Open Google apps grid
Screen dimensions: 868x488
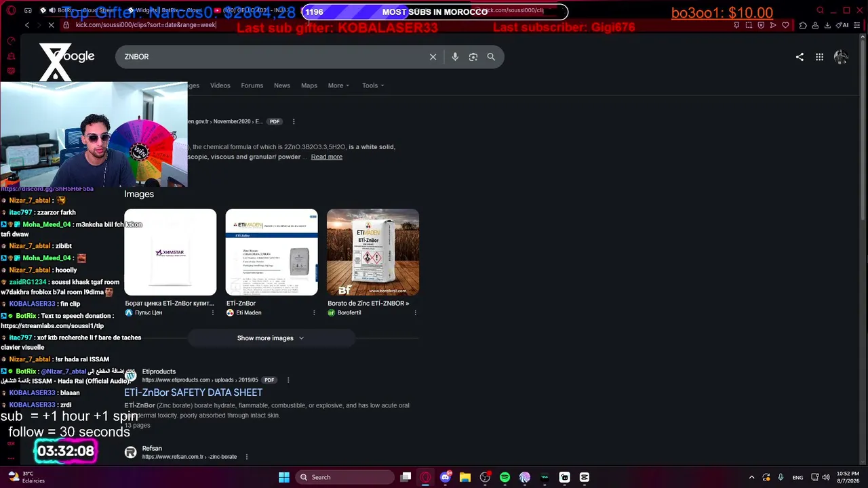819,57
